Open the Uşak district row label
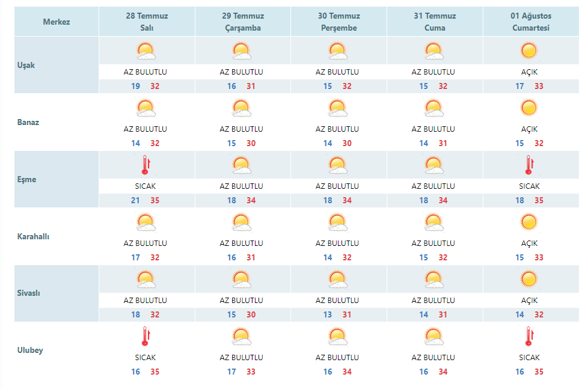Image resolution: width=588 pixels, height=389 pixels. 26,66
